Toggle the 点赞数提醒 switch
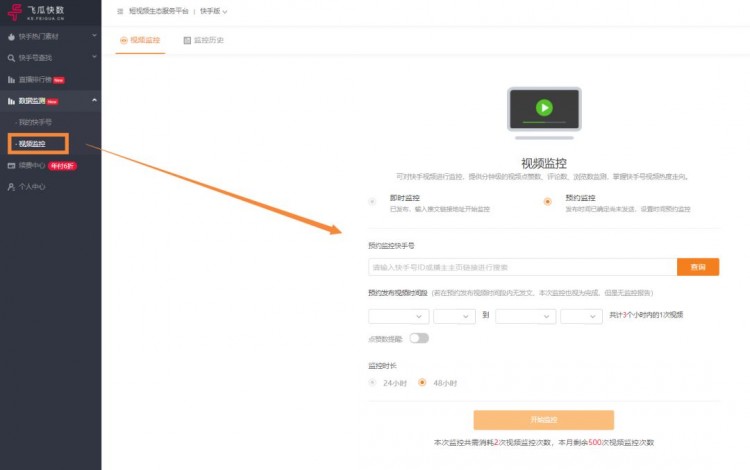 coord(419,338)
